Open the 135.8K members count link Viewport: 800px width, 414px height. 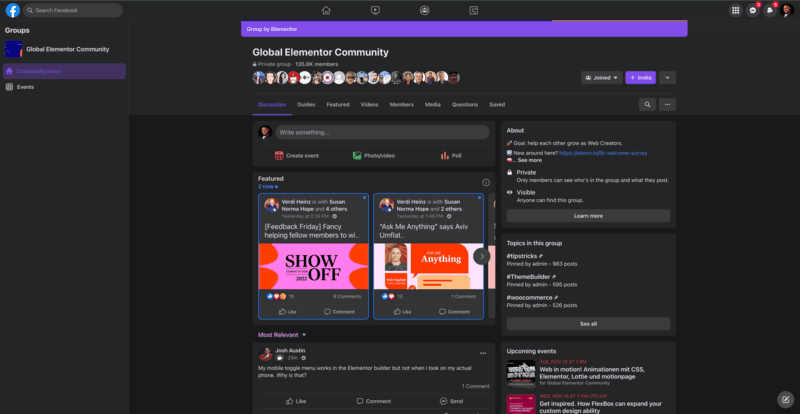click(x=316, y=64)
